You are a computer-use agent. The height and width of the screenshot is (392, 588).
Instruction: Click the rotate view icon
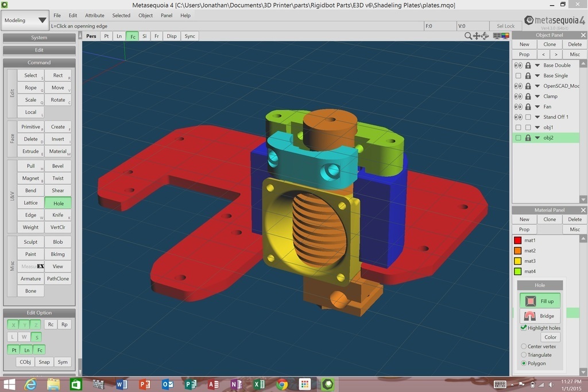click(x=485, y=36)
